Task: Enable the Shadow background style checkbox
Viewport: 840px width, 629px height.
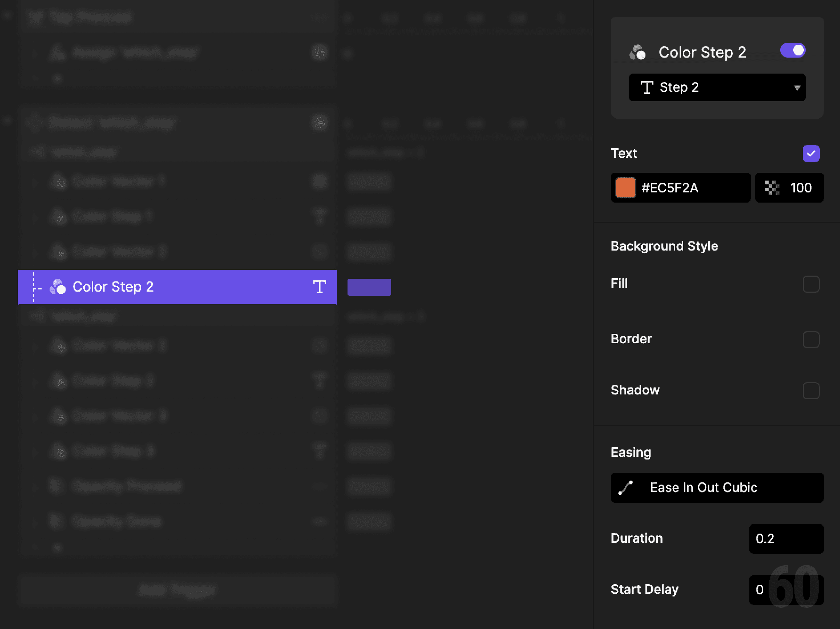Action: tap(811, 390)
